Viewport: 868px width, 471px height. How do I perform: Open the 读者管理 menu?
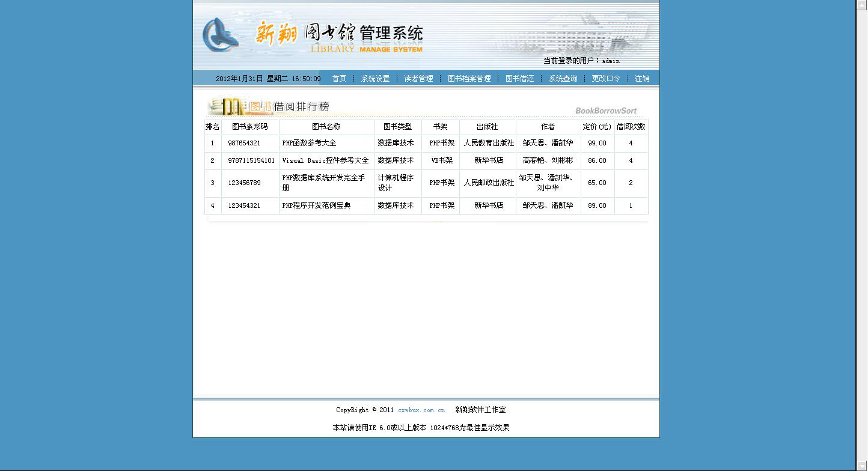(418, 79)
